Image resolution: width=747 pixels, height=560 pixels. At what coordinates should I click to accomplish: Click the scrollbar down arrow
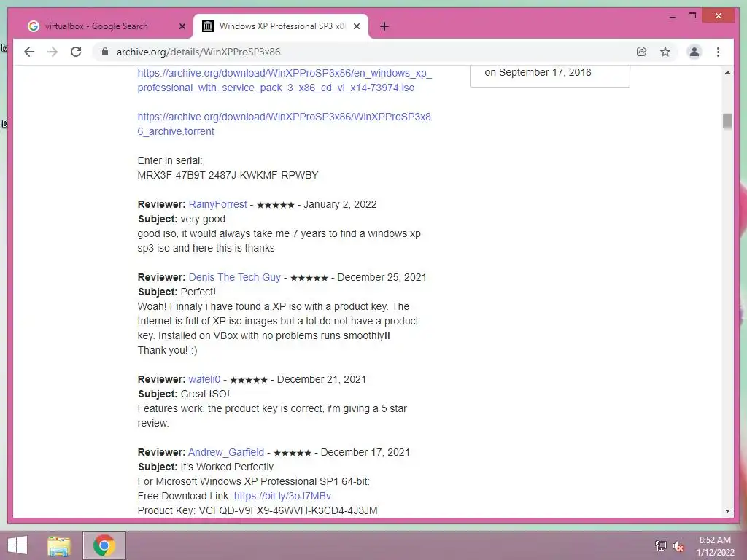(727, 511)
